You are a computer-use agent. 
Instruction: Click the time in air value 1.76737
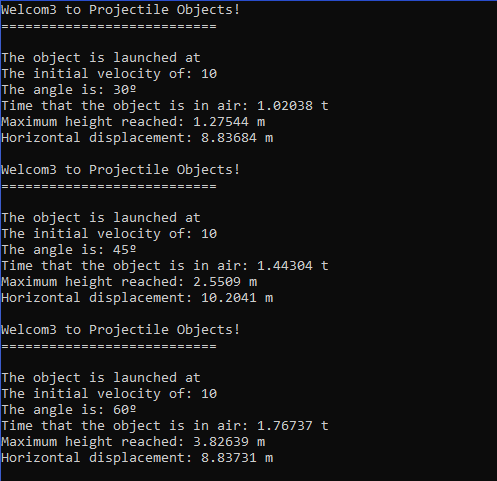click(285, 426)
